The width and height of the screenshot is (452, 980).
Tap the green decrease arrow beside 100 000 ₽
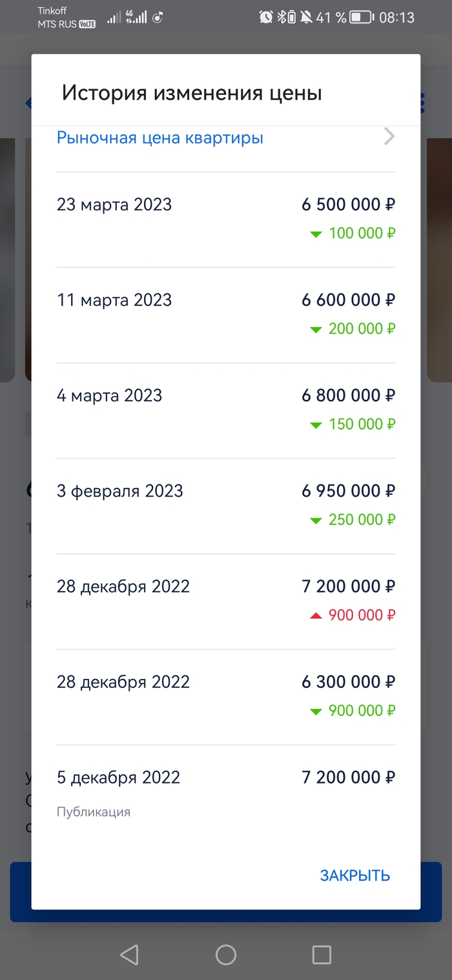click(x=316, y=233)
